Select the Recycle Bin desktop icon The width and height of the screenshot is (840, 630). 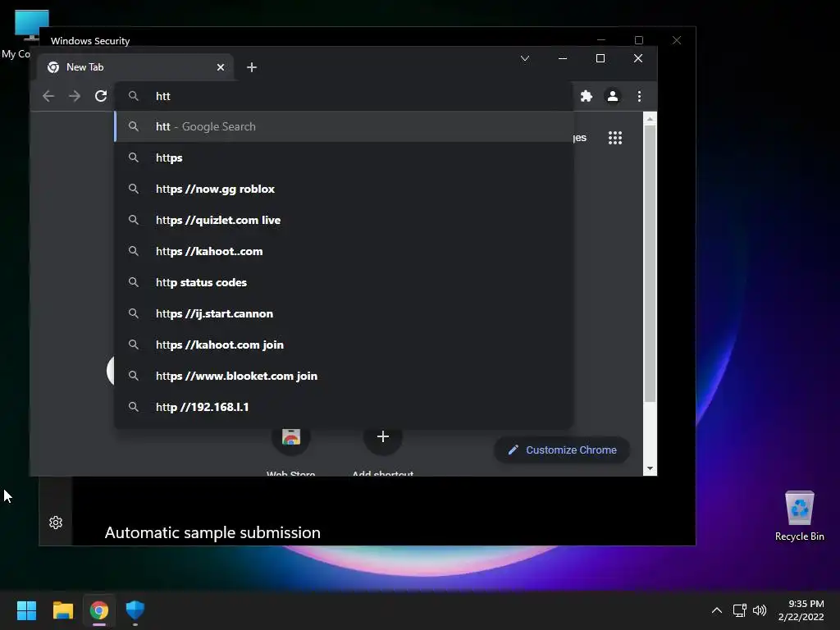click(x=799, y=516)
